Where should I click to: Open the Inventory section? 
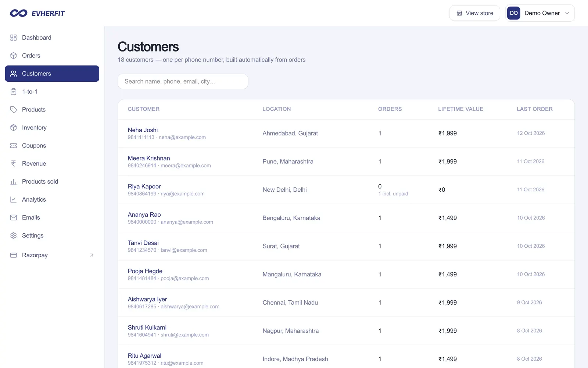click(52, 128)
